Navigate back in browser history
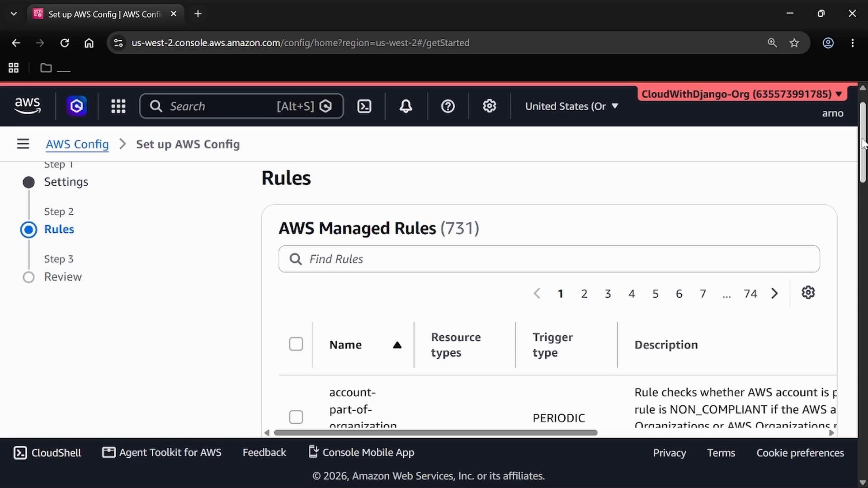 coord(16,43)
